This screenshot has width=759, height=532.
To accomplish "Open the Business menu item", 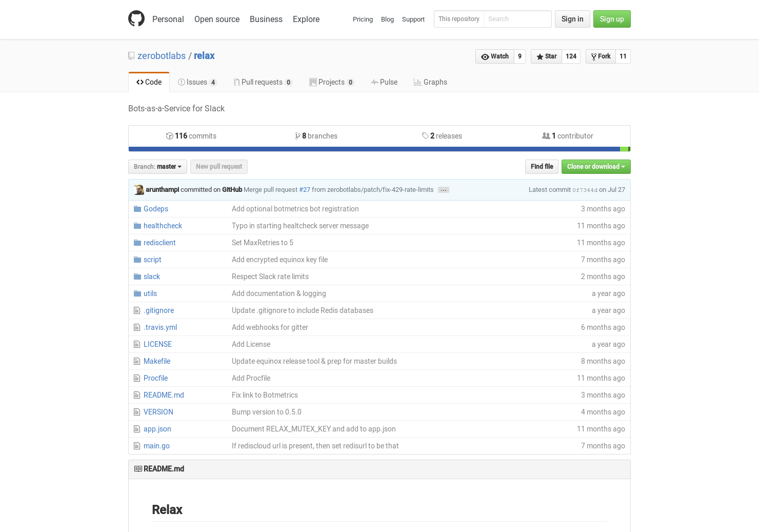I will point(266,19).
